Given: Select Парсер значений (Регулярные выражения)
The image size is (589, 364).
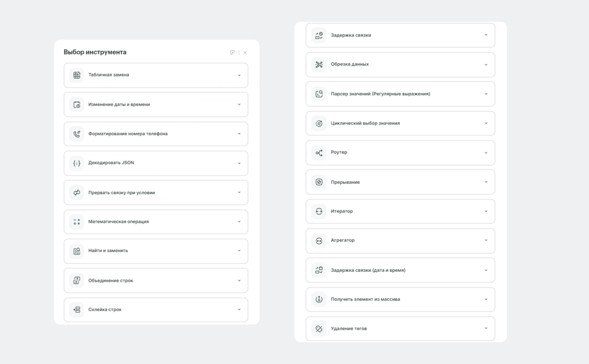Looking at the screenshot, I should click(380, 94).
